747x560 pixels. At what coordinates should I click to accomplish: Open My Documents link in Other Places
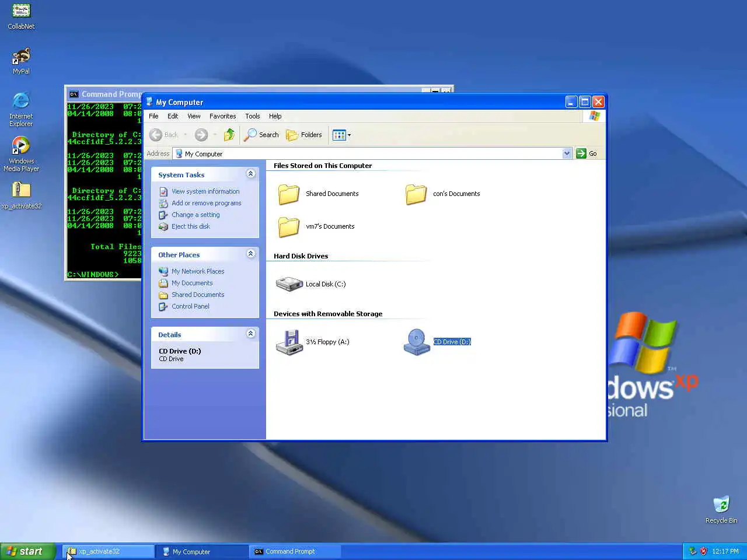192,283
